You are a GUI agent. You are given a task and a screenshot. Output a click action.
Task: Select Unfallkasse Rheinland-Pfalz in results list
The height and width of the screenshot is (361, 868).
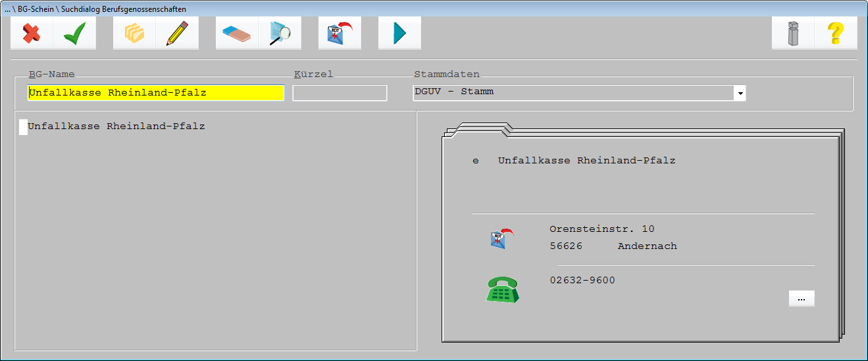point(116,126)
